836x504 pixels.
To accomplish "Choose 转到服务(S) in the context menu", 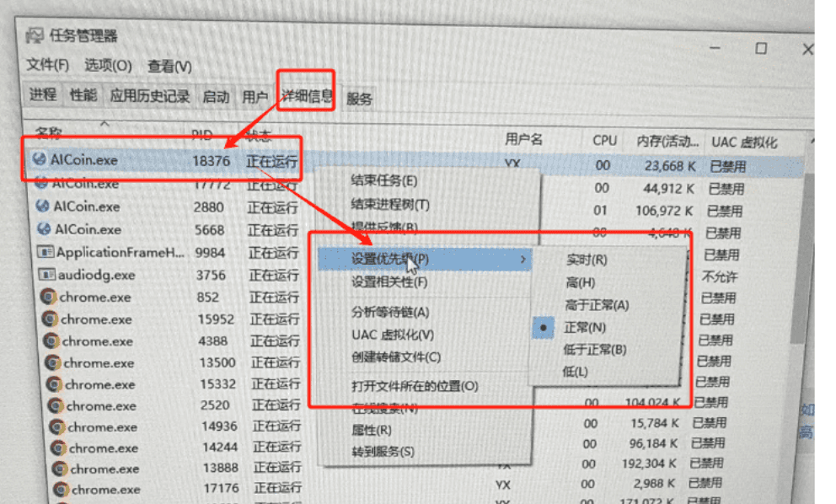I will [x=383, y=452].
